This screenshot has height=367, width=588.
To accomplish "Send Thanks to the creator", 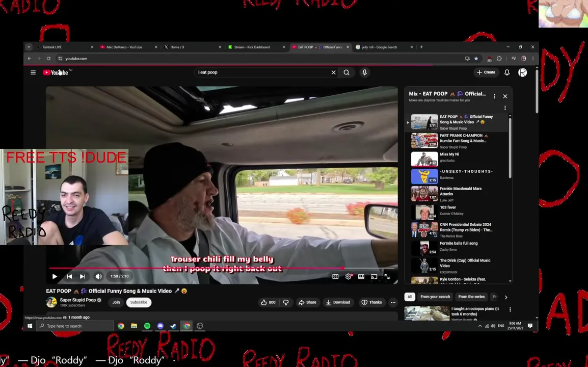I will [x=371, y=302].
